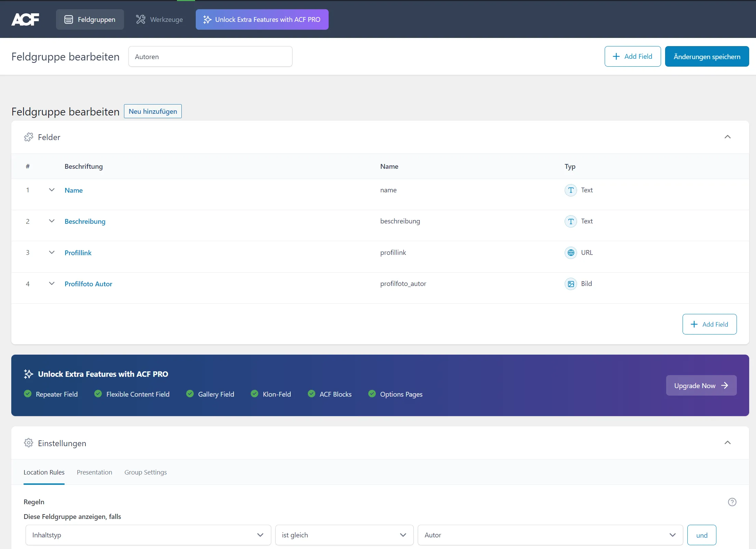This screenshot has width=756, height=549.
Task: Switch to the Presentation tab
Action: coord(94,472)
